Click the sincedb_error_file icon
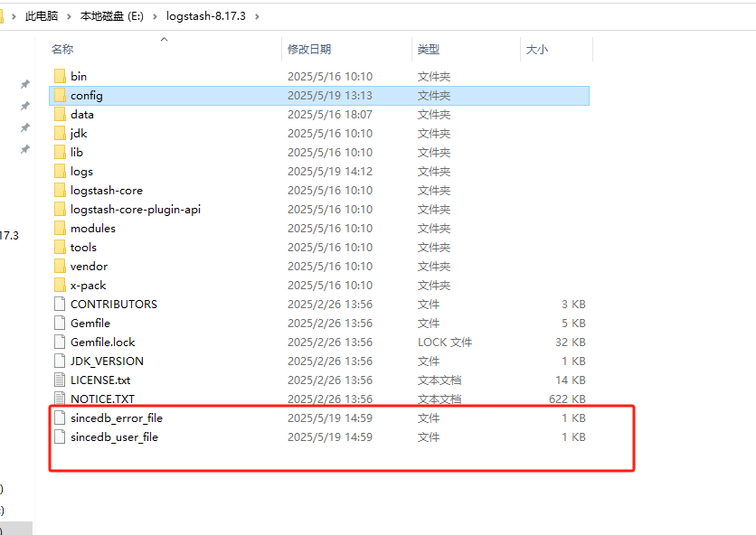This screenshot has width=756, height=535. click(x=60, y=418)
